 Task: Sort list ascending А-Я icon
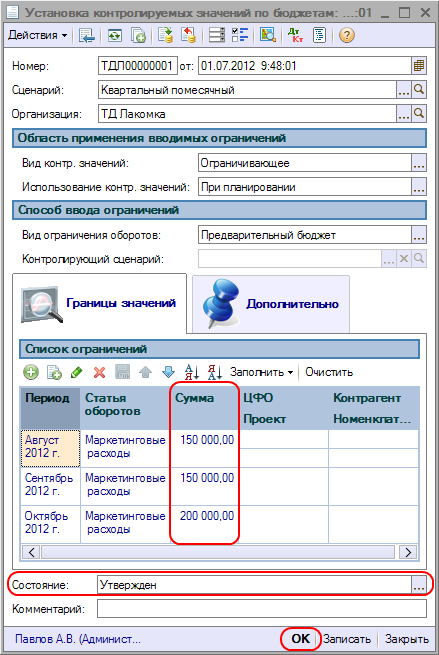192,372
